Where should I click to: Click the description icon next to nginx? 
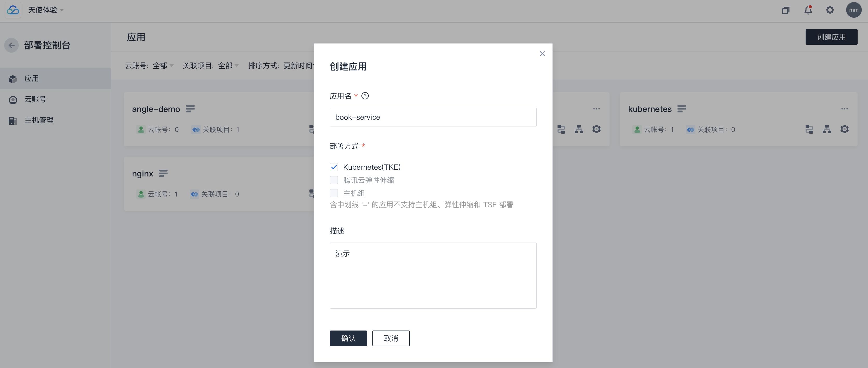click(x=163, y=173)
